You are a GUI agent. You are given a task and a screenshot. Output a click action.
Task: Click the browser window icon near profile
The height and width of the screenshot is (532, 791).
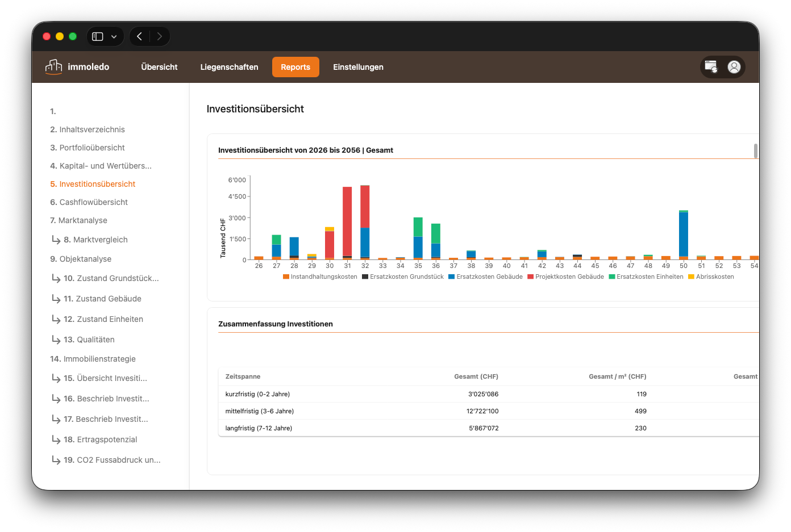pyautogui.click(x=711, y=67)
